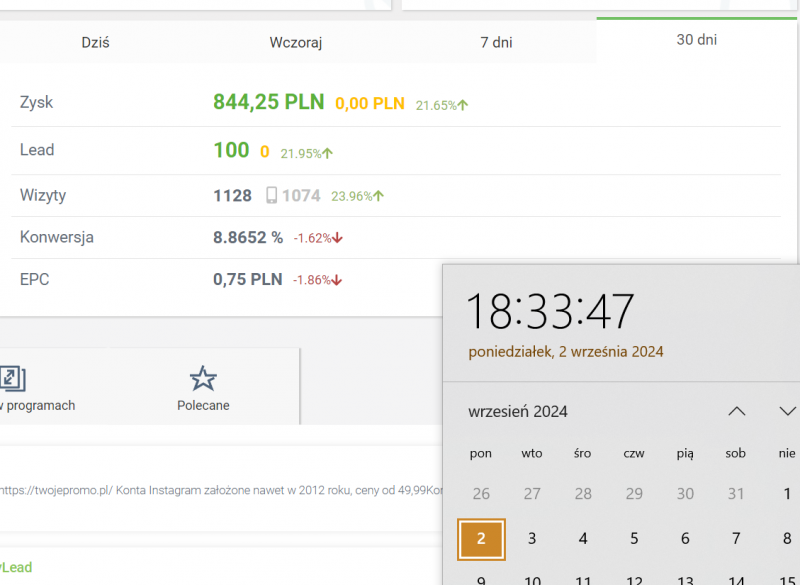Select highlighted date 2 in calendar

(481, 538)
